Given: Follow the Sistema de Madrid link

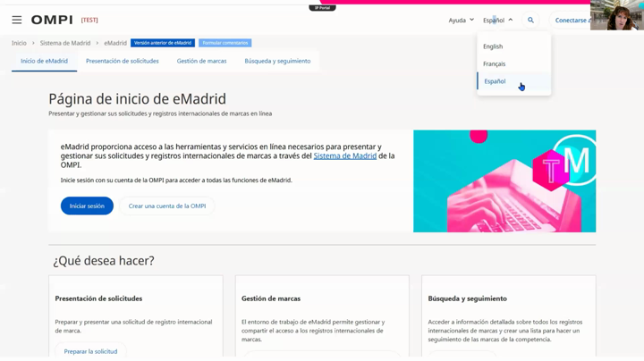Looking at the screenshot, I should click(x=345, y=155).
